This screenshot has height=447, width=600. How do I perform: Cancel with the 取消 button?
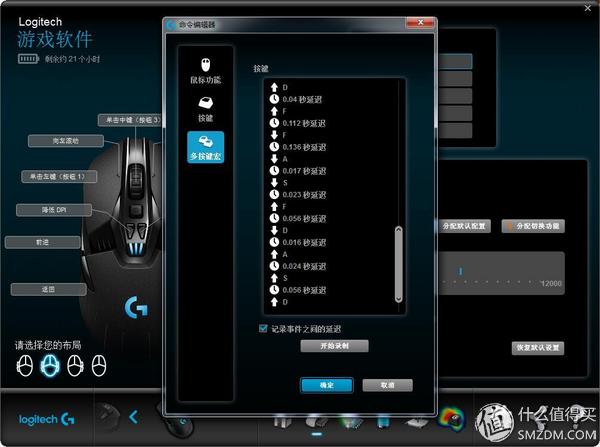(x=387, y=385)
